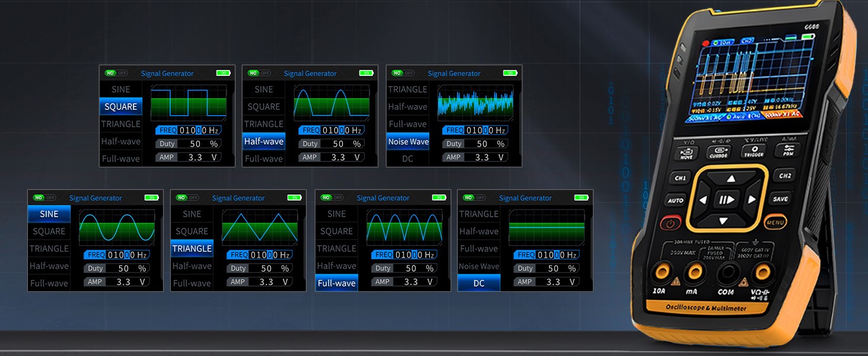The image size is (868, 356).
Task: Toggle the on/off switch in the square wave panel
Action: (116, 73)
